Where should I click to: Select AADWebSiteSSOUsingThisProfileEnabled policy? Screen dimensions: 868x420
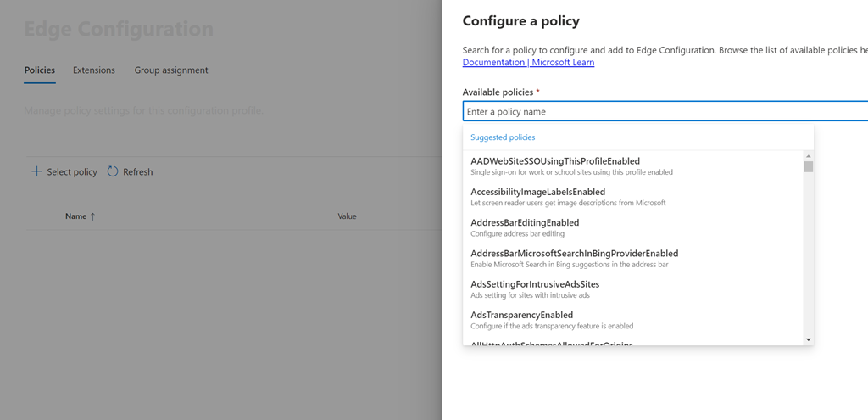(555, 161)
